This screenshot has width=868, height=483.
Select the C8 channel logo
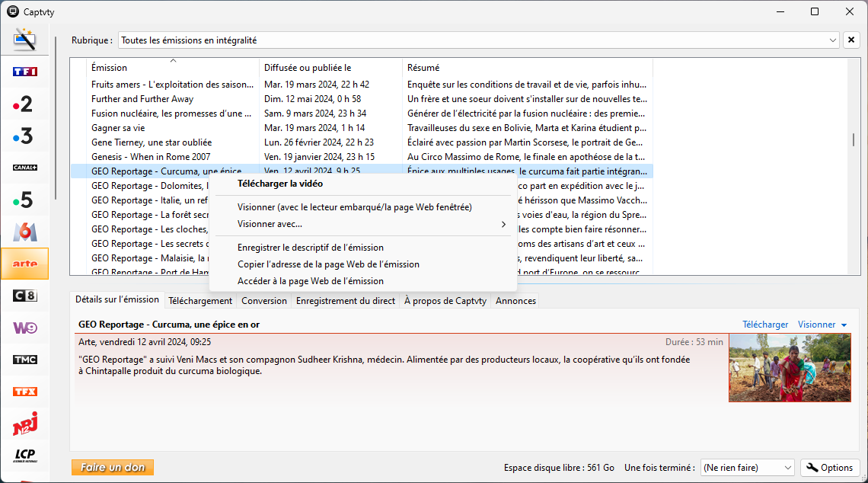25,296
